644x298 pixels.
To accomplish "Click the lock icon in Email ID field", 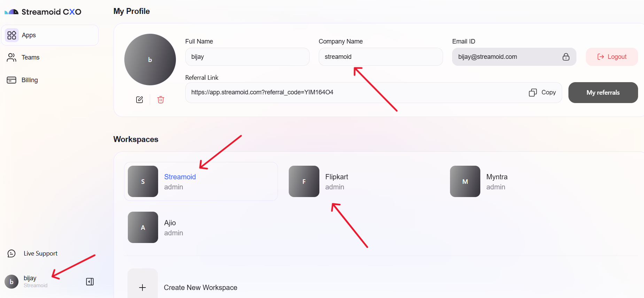I will tap(566, 57).
